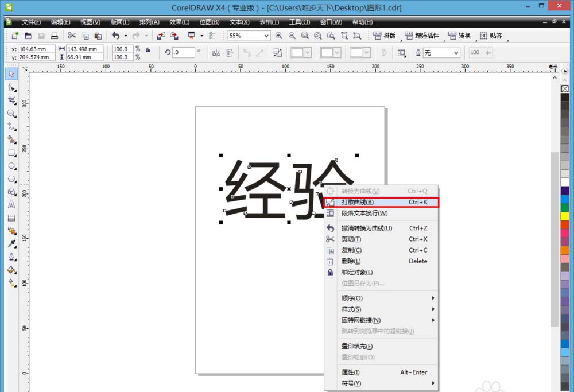This screenshot has height=392, width=574.
Task: Toggle the lock ratio padlock
Action: (x=148, y=50)
